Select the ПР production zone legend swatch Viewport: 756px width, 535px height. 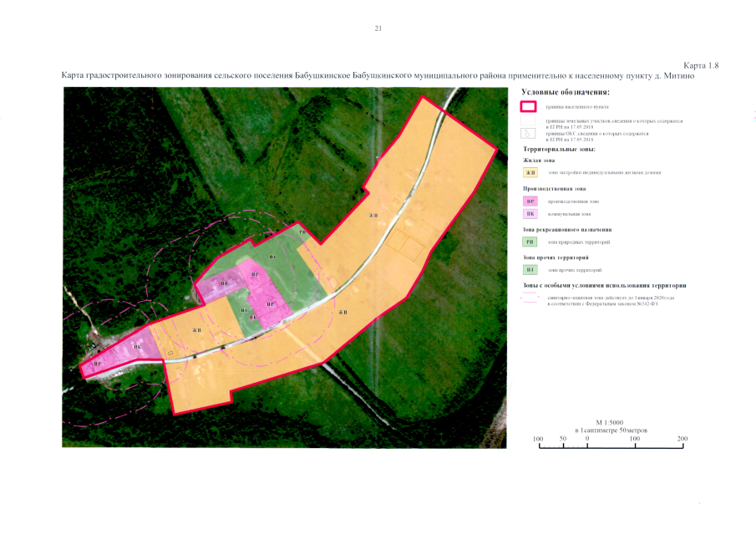529,201
